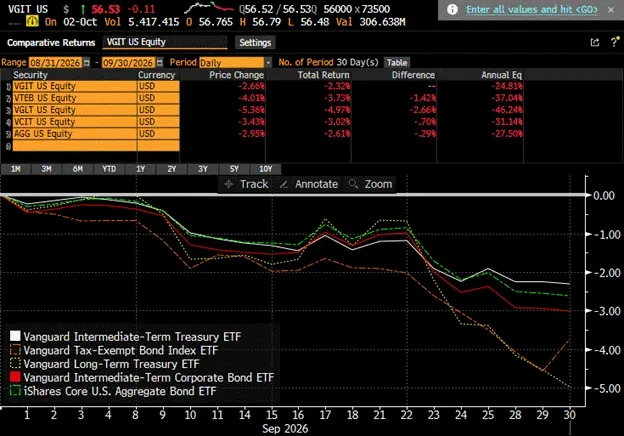Click VGLT price change value -5.36%

tap(252, 110)
